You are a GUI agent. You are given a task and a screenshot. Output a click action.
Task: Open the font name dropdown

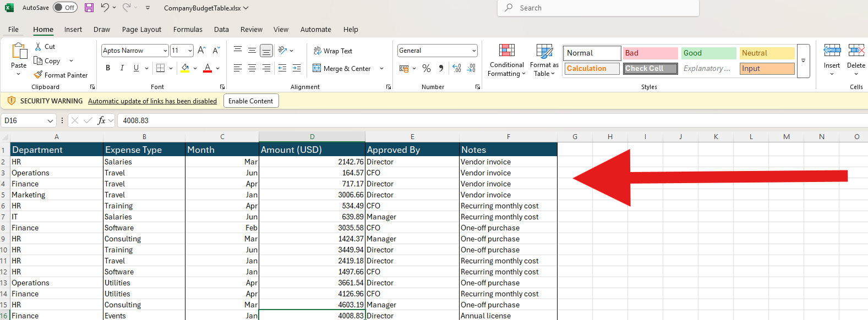coord(165,51)
